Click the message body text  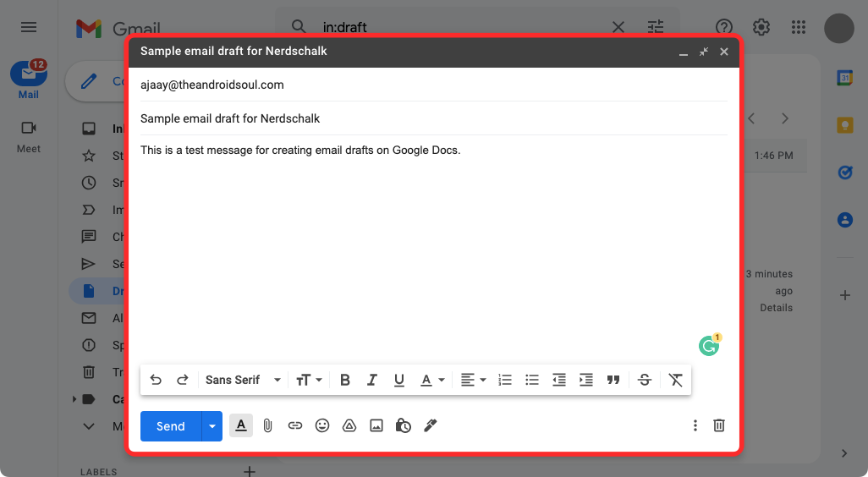tap(300, 150)
